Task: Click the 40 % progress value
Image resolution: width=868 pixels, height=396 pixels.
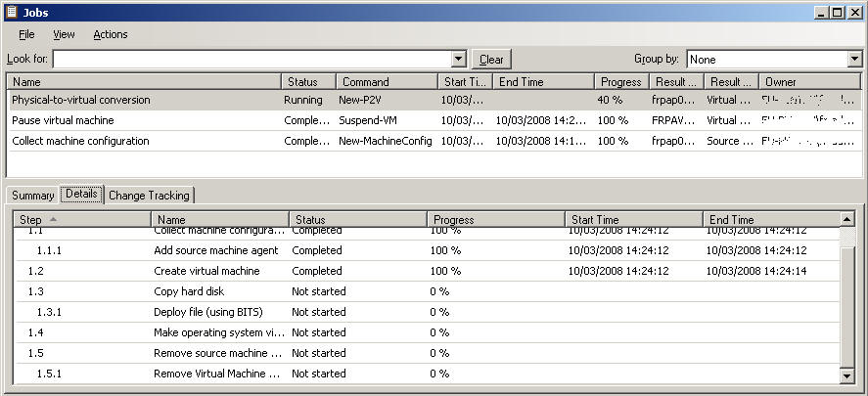Action: 609,100
